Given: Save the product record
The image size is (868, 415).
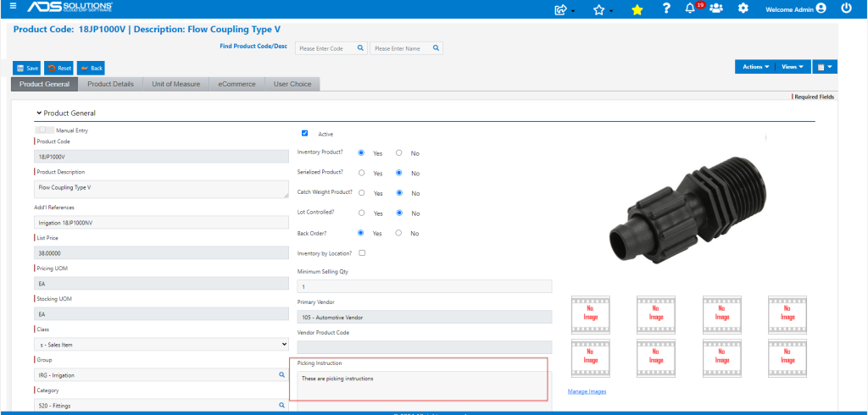Looking at the screenshot, I should tap(27, 68).
